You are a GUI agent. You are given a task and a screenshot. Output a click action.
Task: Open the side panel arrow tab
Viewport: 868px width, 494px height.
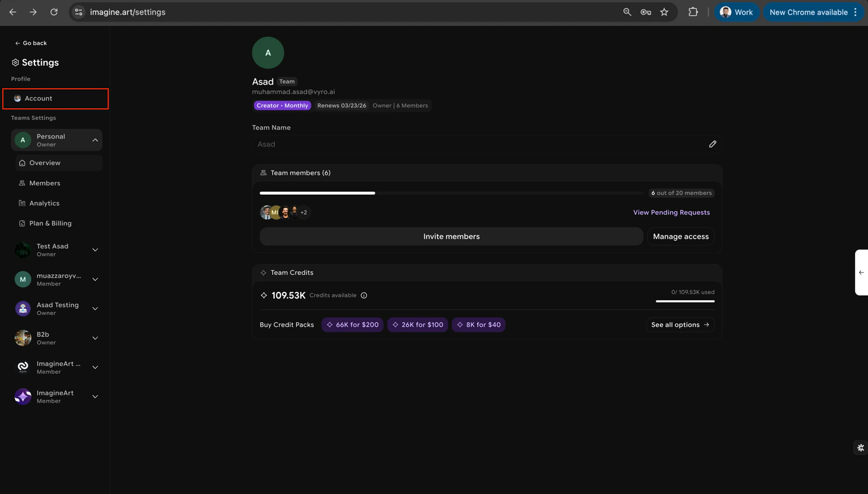861,272
